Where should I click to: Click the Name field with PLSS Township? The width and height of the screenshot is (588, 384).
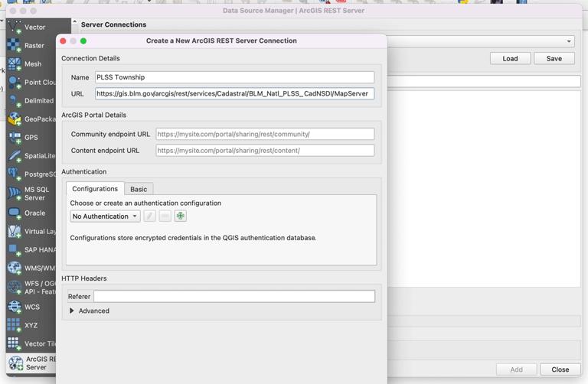pos(234,77)
